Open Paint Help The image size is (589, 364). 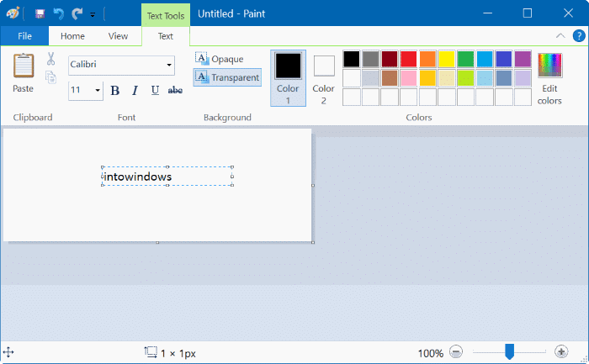point(579,35)
